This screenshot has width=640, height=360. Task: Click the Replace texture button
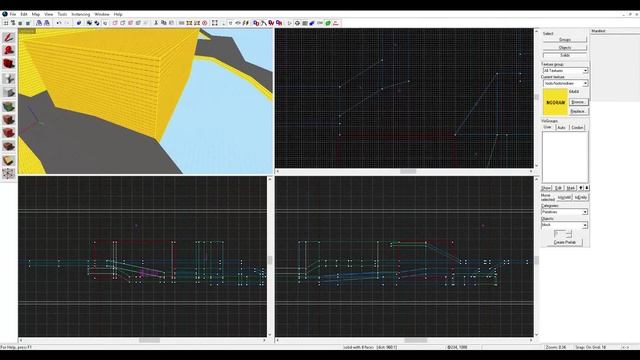[x=578, y=111]
